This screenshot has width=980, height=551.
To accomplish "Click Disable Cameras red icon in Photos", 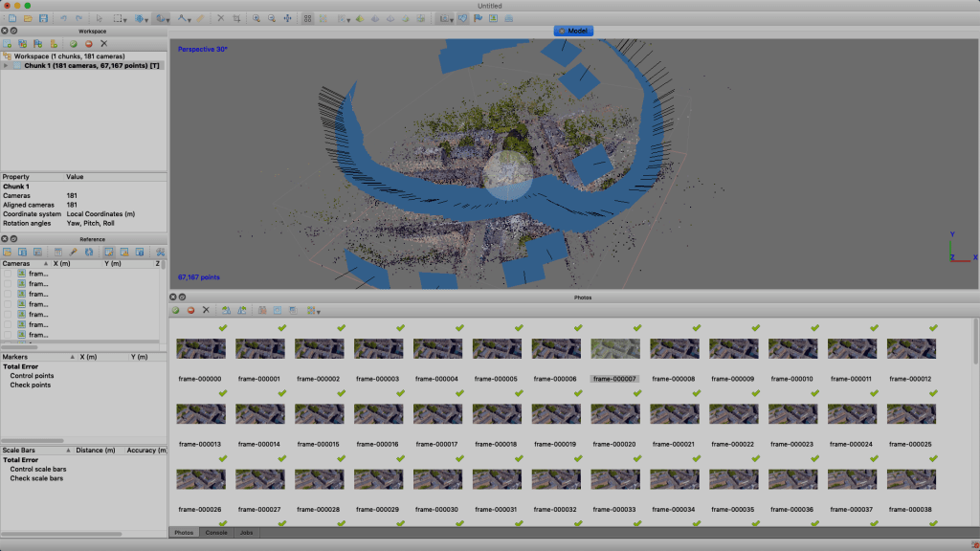I will 190,310.
